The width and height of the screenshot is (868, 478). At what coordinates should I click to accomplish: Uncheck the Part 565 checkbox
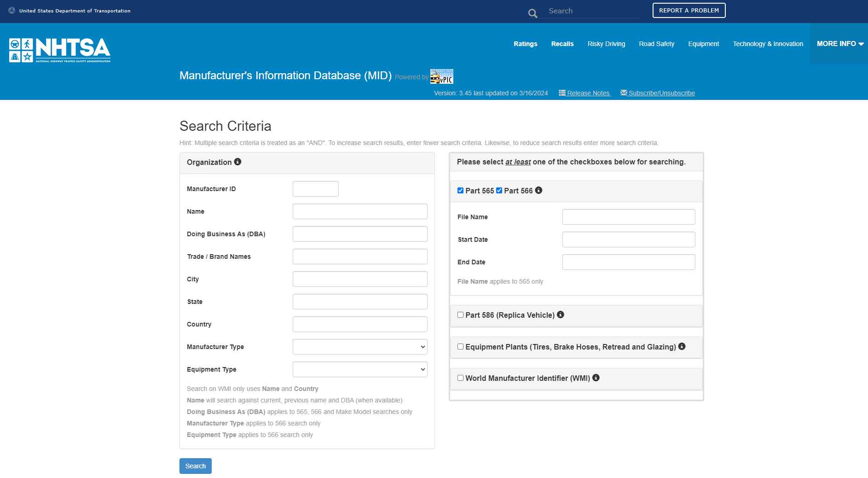coord(460,191)
